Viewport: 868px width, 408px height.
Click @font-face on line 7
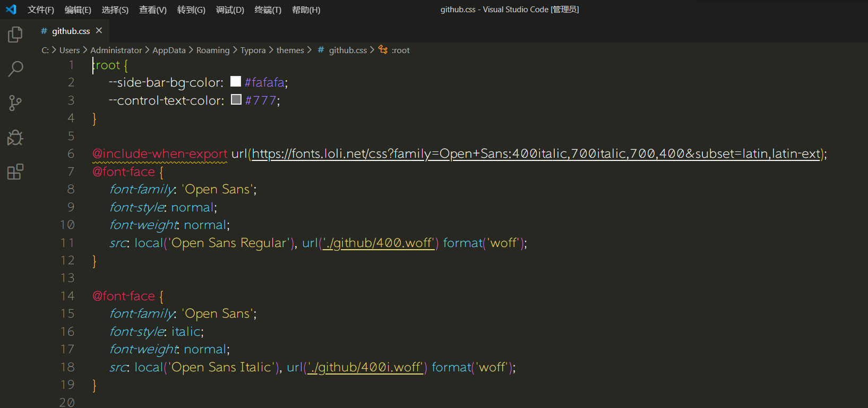click(x=124, y=172)
